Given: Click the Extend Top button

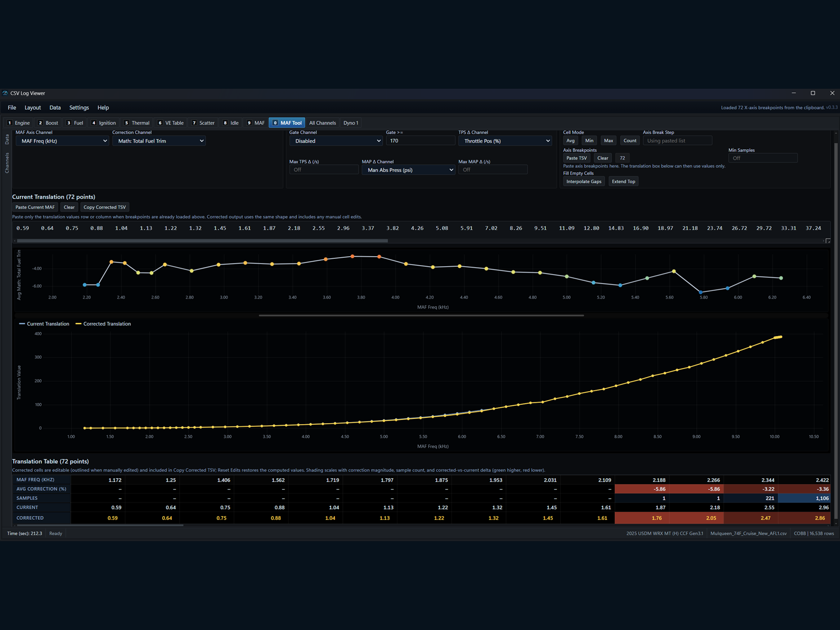Looking at the screenshot, I should [x=624, y=182].
